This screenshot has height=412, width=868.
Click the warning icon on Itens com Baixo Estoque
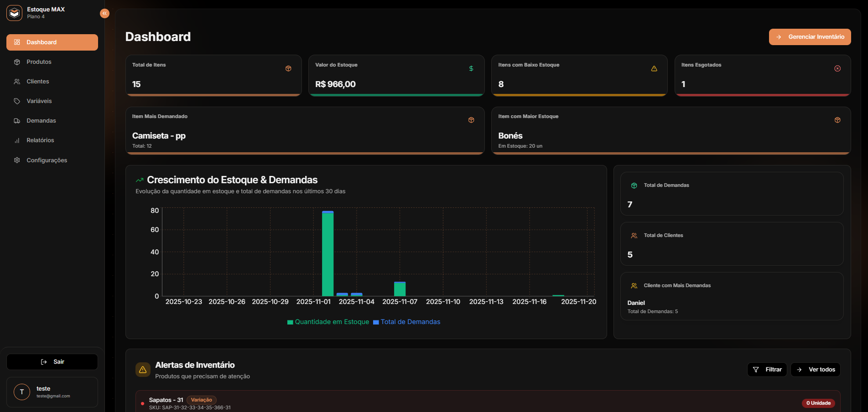tap(655, 68)
